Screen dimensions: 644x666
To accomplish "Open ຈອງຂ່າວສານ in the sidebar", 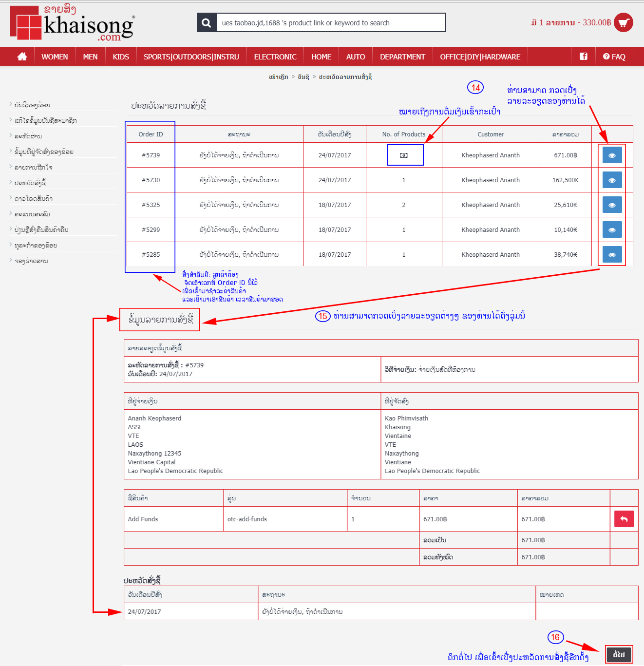I will tap(31, 261).
